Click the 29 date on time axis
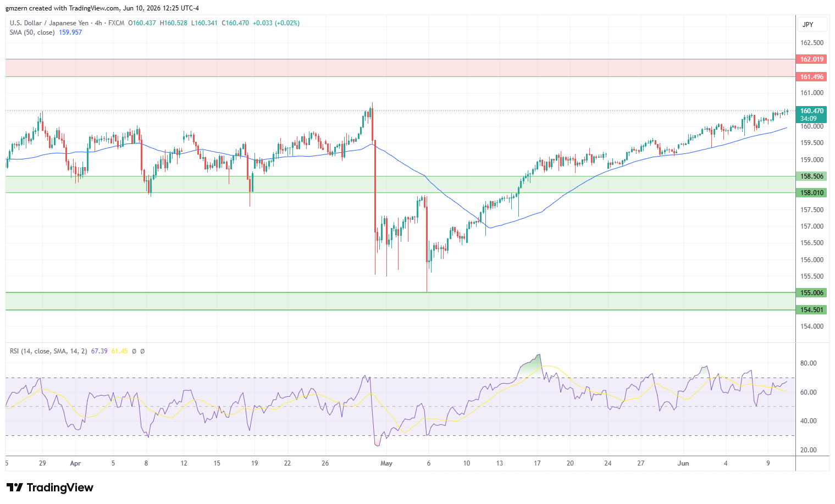The width and height of the screenshot is (835, 504). click(x=42, y=463)
